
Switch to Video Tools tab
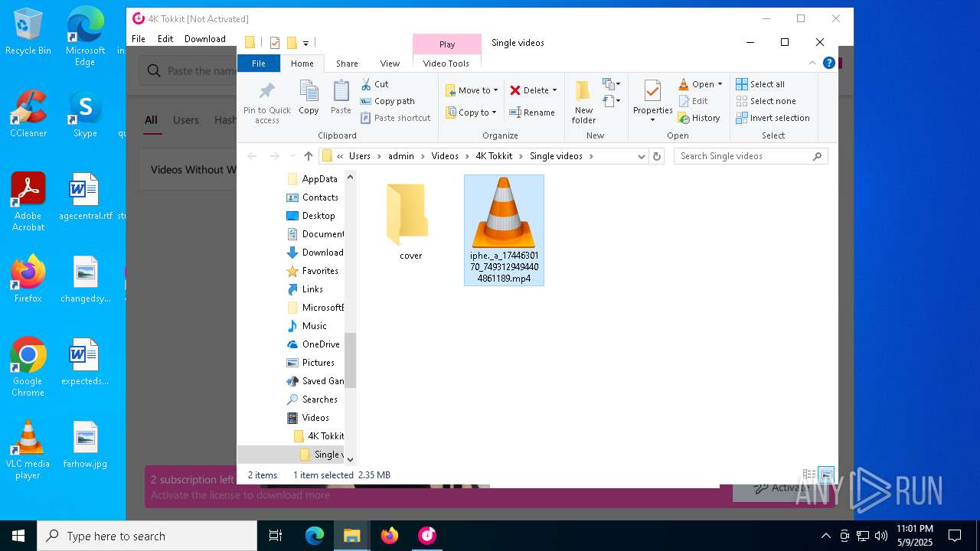[x=446, y=64]
